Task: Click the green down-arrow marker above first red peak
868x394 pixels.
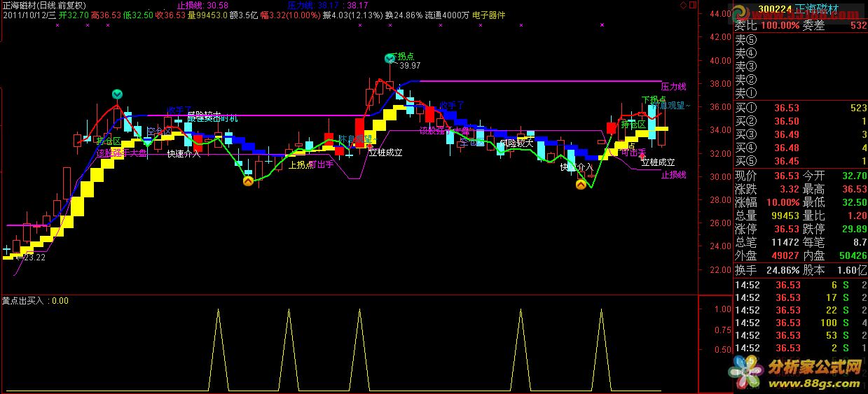Action: pyautogui.click(x=118, y=94)
